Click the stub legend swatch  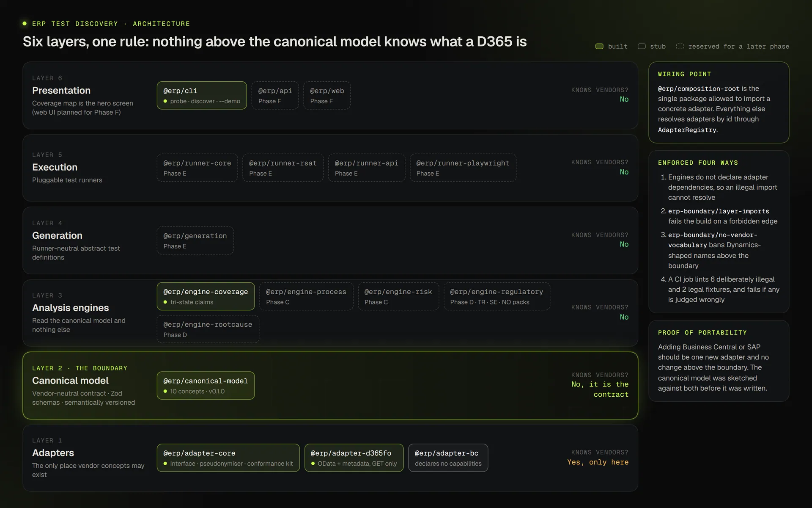(x=642, y=47)
